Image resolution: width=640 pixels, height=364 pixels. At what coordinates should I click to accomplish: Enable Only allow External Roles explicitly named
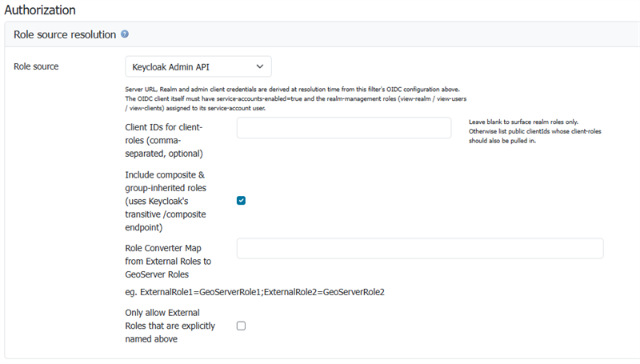tap(242, 326)
